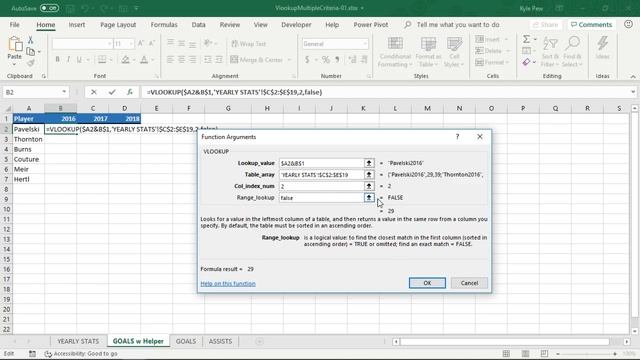Click the Font Color A icon
Image resolution: width=640 pixels, height=360 pixels.
click(x=144, y=60)
